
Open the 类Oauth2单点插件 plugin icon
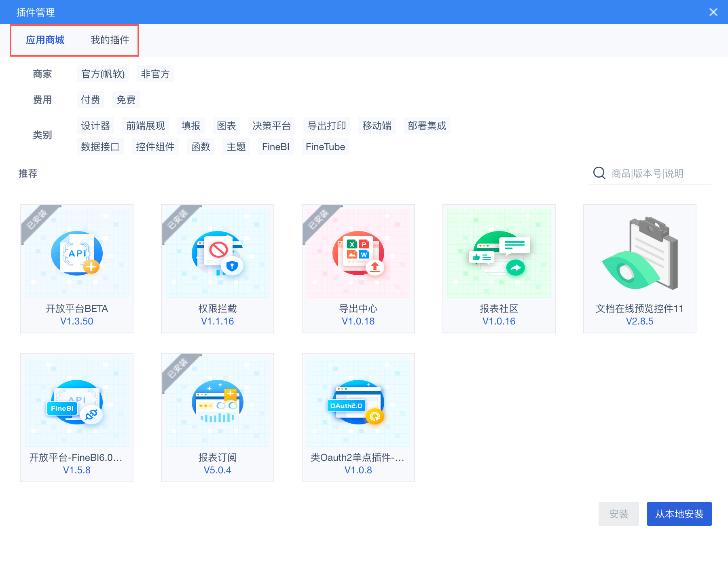click(x=358, y=402)
